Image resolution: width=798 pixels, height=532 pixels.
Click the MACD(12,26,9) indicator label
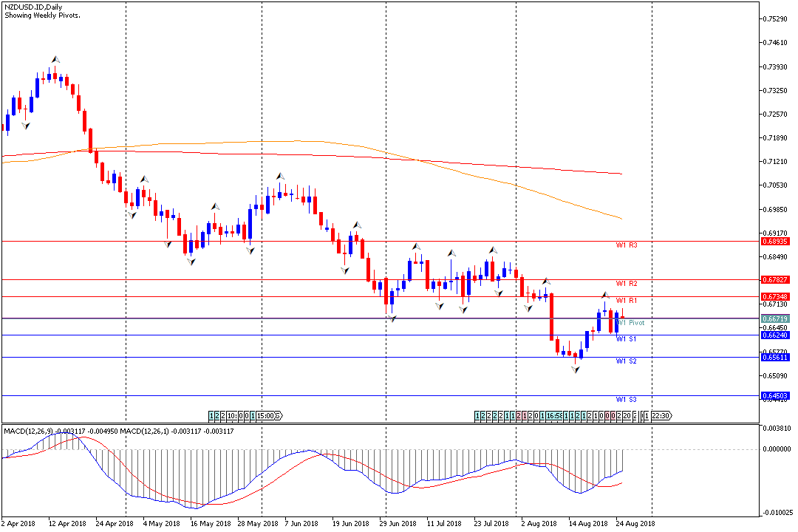point(28,432)
